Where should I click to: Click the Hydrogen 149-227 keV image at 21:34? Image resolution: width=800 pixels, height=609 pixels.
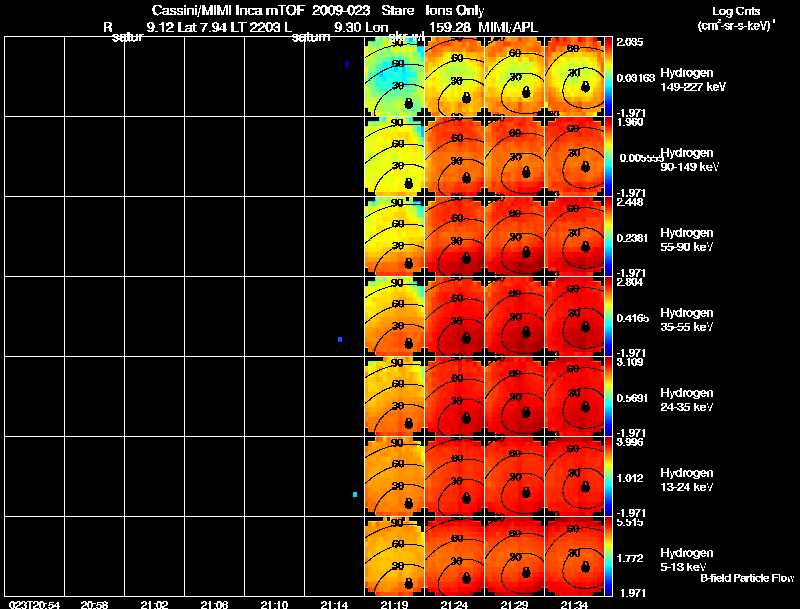[574, 77]
